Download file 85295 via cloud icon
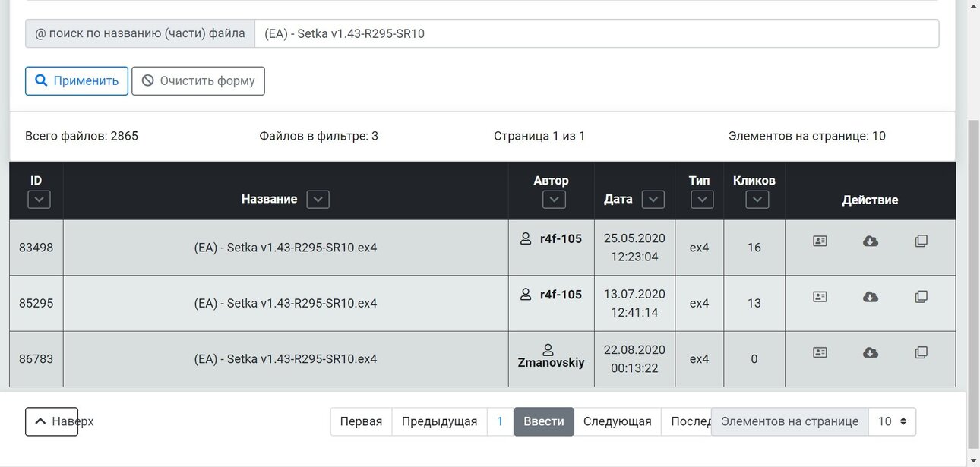980x467 pixels. point(871,297)
